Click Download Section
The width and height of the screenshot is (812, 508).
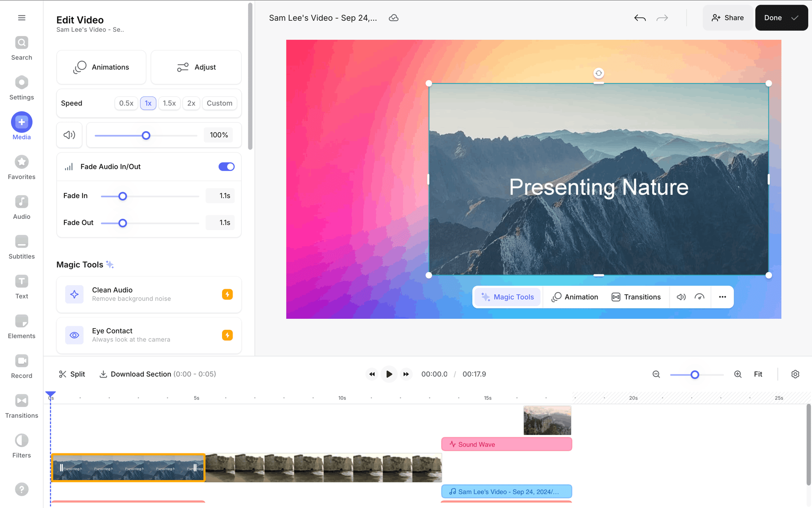pos(157,374)
